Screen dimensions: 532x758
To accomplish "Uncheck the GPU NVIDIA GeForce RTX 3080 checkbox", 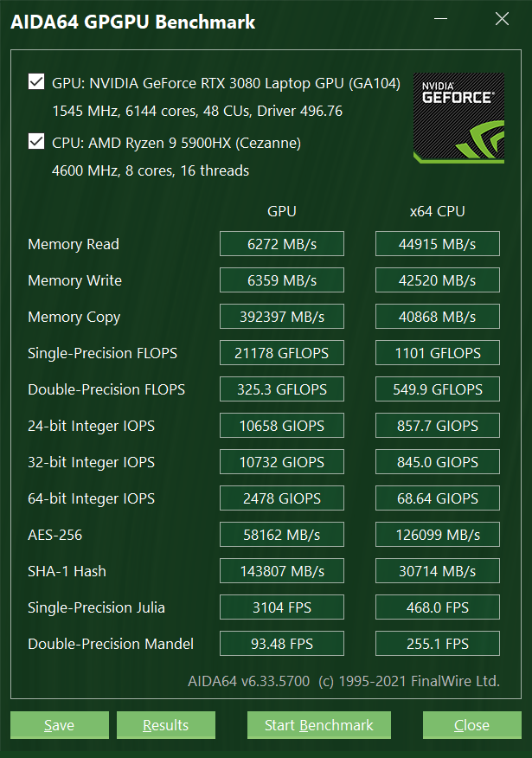I will 36,82.
